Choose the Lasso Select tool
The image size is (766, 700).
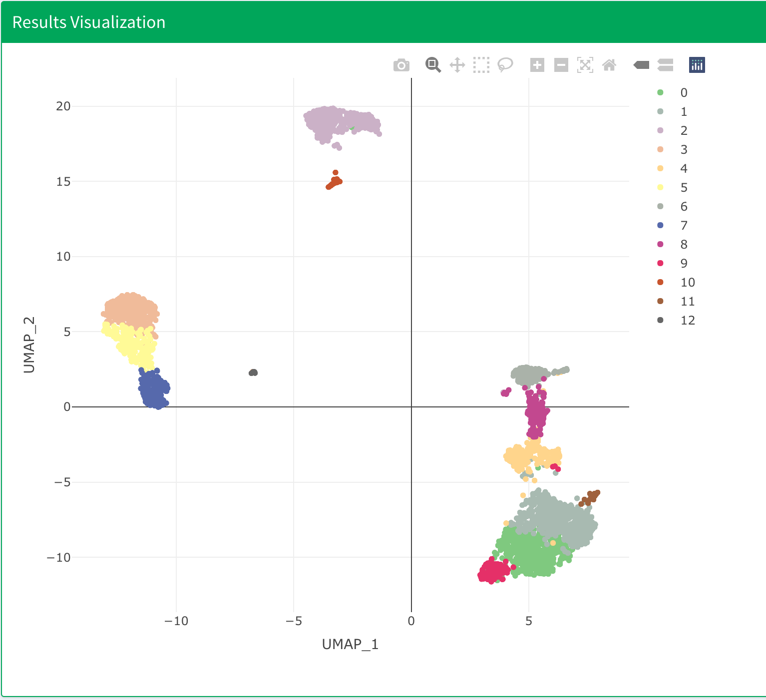pos(505,65)
